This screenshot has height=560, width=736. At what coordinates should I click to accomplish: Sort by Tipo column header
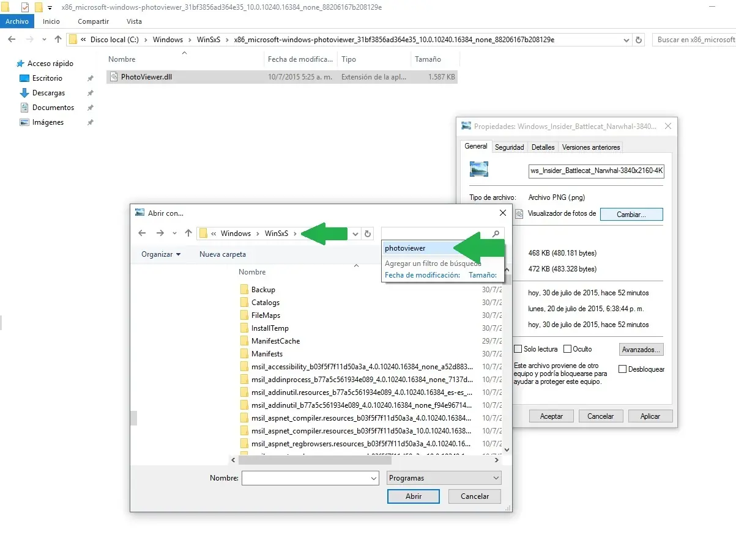pyautogui.click(x=374, y=59)
